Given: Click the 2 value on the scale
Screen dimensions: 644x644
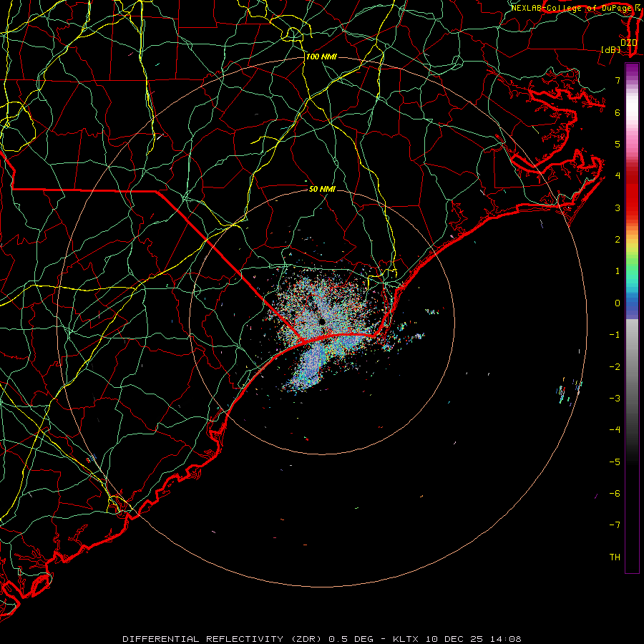Looking at the screenshot, I should (x=618, y=240).
